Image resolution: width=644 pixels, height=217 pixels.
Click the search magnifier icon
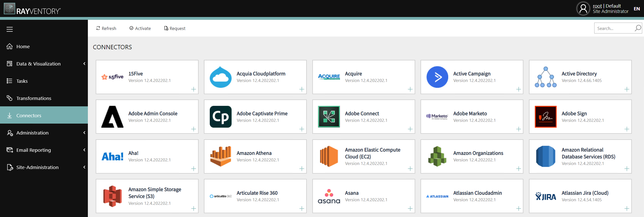pos(638,28)
